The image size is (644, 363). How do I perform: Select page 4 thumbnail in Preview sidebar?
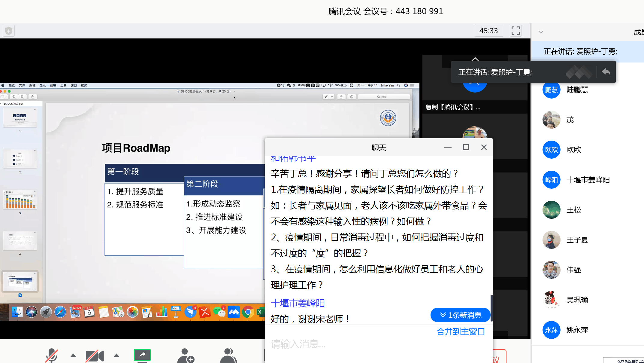20,240
